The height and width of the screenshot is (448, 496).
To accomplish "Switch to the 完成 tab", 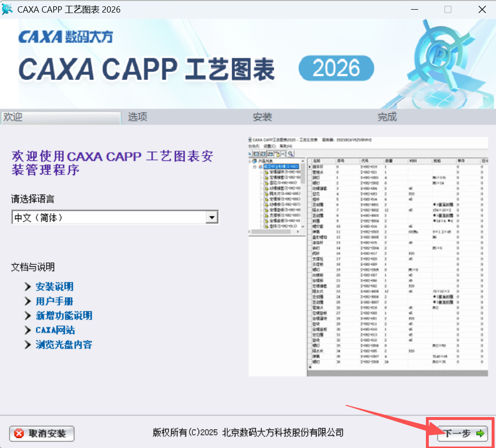I will [387, 117].
